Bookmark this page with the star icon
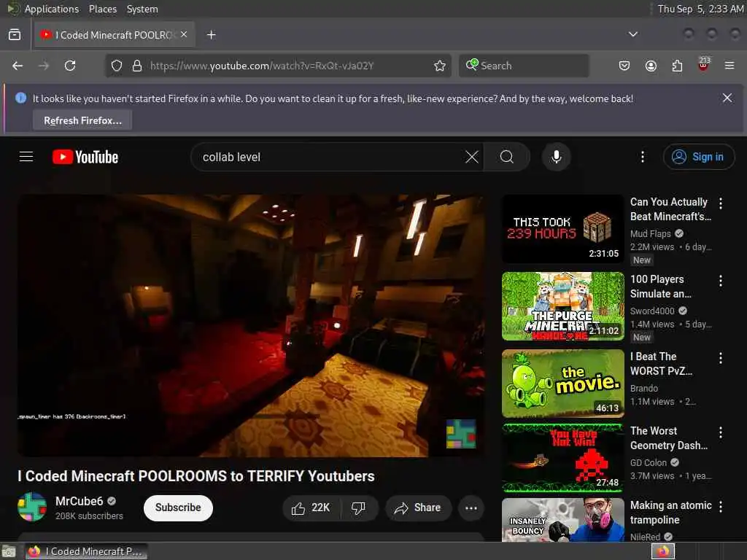The width and height of the screenshot is (747, 560). coord(440,66)
